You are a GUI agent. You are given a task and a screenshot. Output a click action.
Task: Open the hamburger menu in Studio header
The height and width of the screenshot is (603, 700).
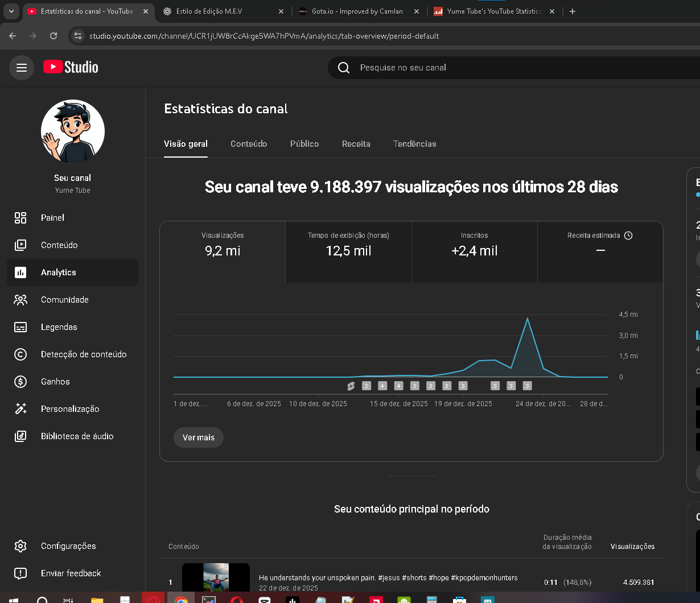point(22,68)
